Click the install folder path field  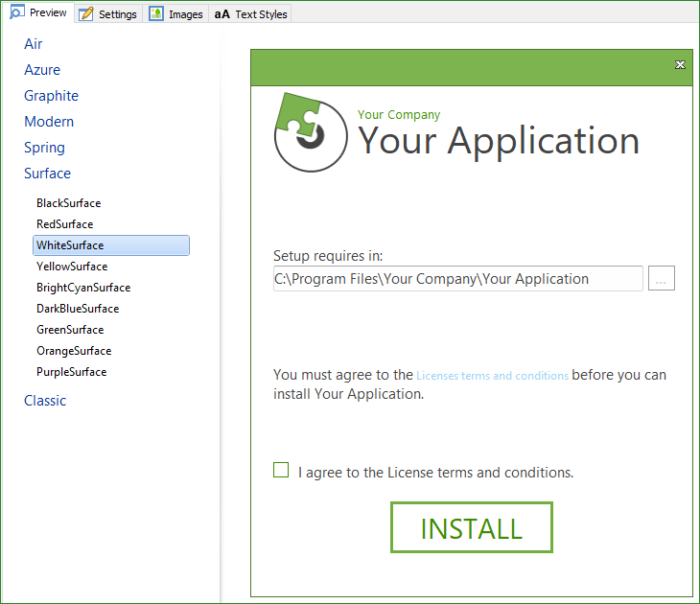pos(458,279)
